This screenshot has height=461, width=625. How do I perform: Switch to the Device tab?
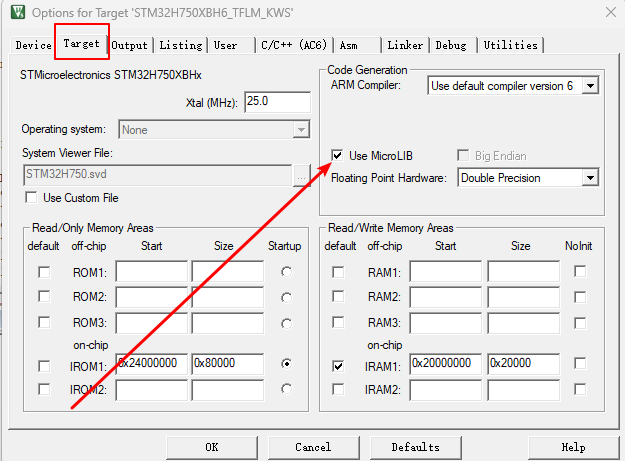33,45
